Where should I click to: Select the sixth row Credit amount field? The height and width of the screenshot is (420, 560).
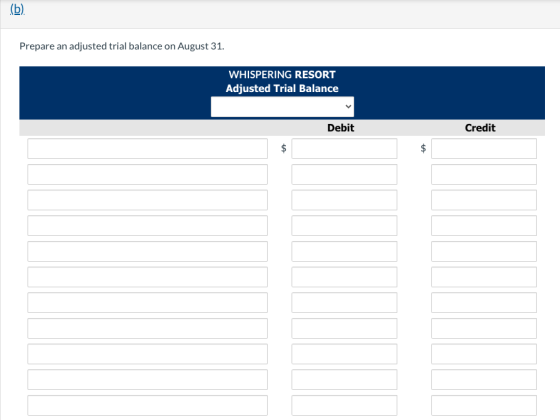pyautogui.click(x=484, y=277)
